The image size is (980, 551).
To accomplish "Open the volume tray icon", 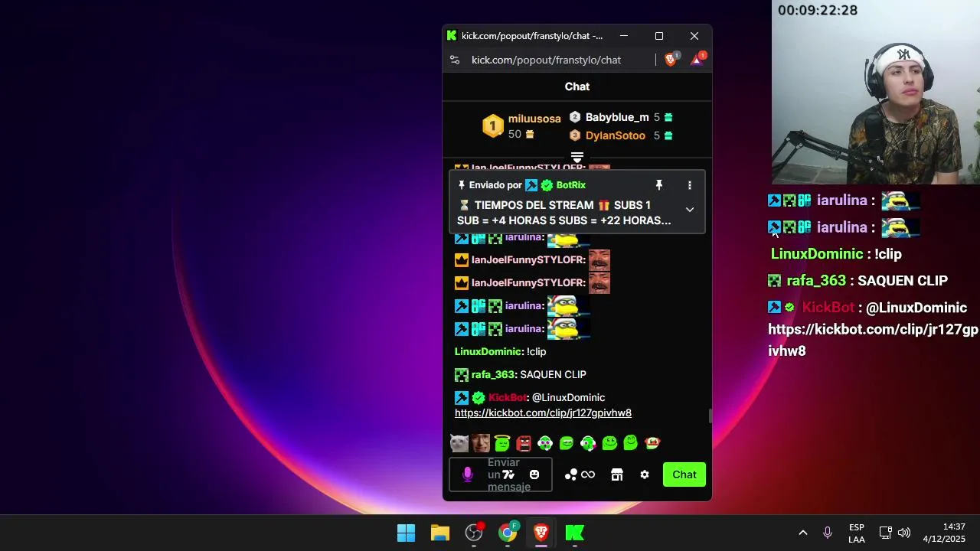I will click(904, 533).
